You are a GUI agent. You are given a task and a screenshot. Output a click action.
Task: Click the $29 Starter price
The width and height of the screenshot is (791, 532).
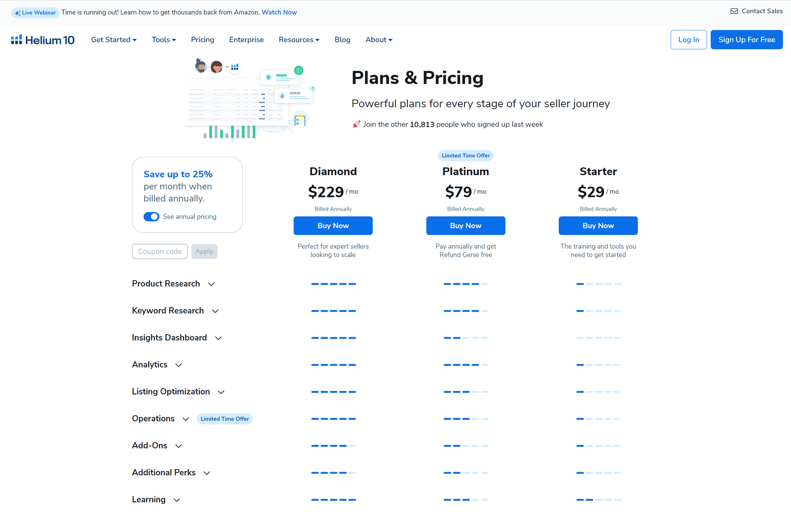[x=591, y=192]
